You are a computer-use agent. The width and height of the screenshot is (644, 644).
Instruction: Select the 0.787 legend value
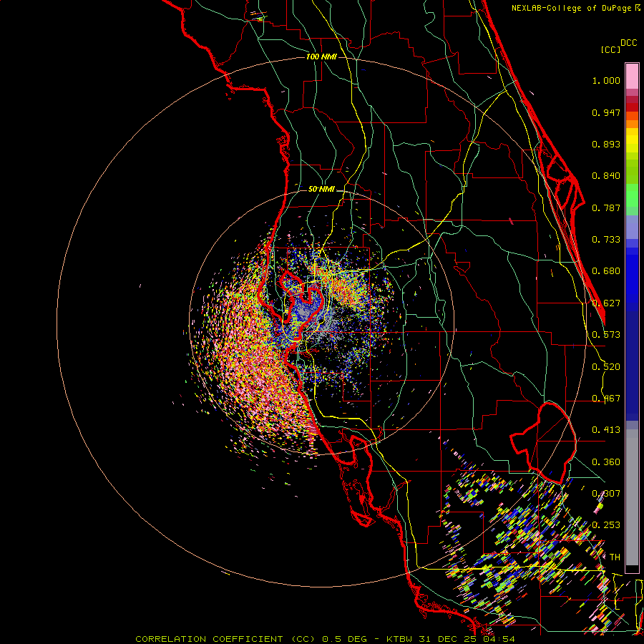[x=606, y=208]
